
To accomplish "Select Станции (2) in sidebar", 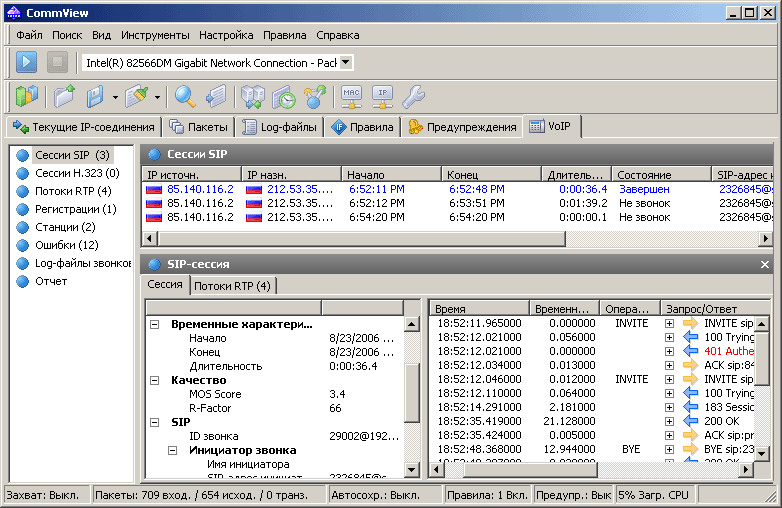I will (x=65, y=227).
